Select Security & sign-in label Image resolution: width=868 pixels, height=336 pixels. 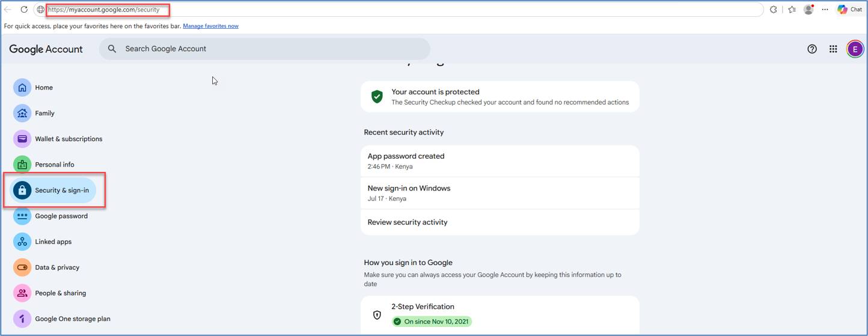[x=62, y=191]
